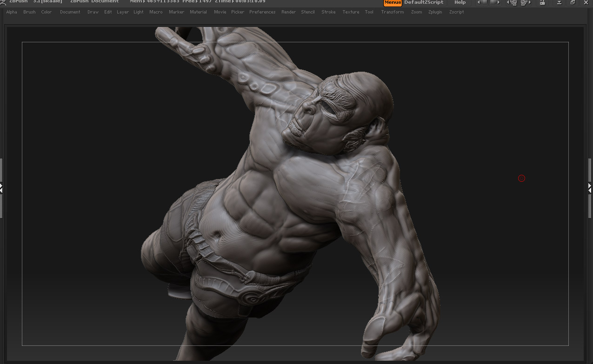The image size is (593, 364).
Task: Close the ZBrush window
Action: [586, 3]
